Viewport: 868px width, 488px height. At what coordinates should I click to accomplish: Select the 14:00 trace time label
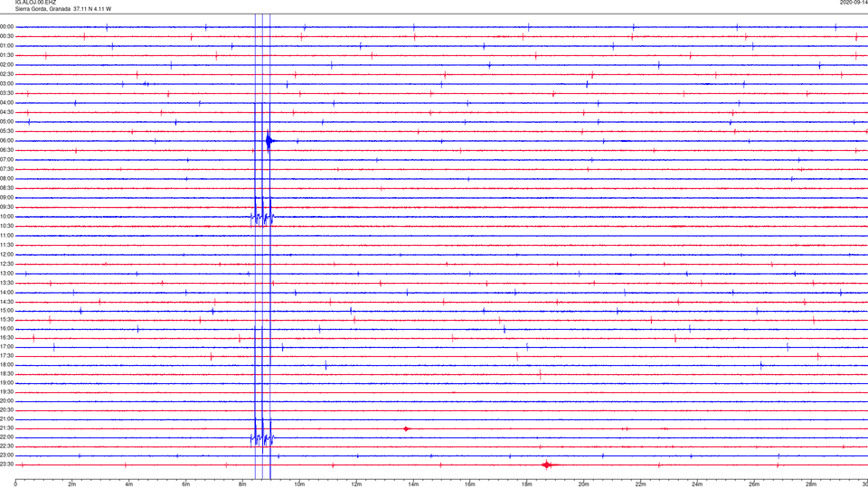click(6, 293)
